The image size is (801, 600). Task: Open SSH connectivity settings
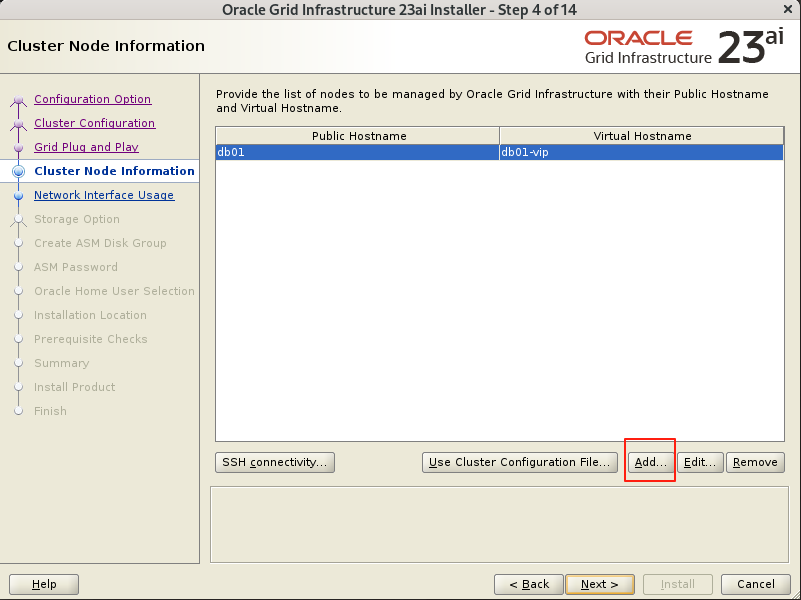click(275, 462)
